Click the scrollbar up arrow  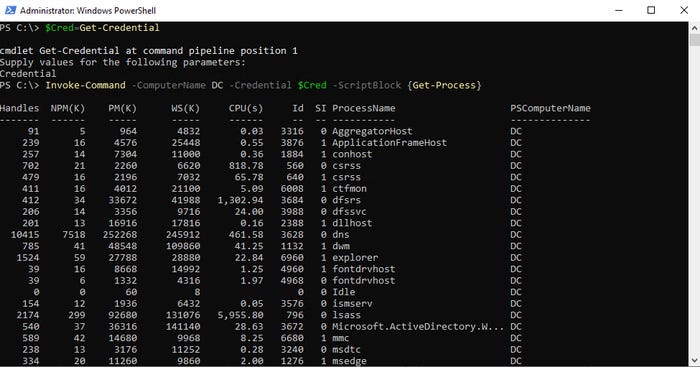(694, 28)
